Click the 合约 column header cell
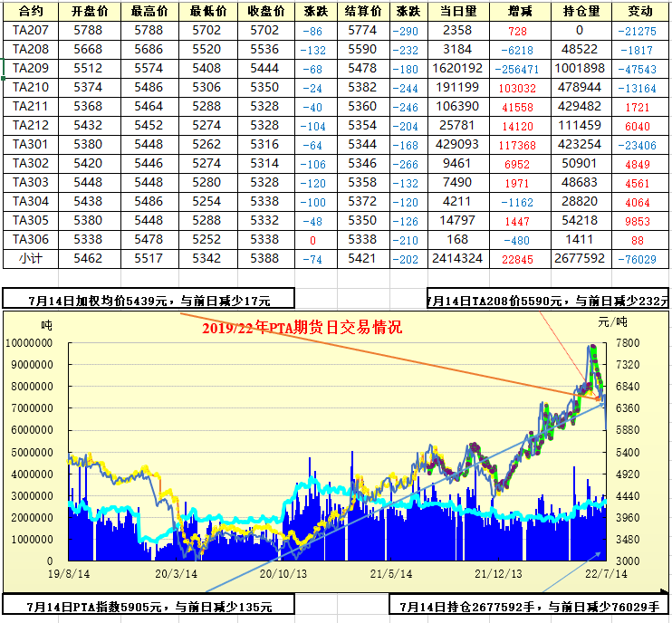The image size is (672, 623). [31, 12]
